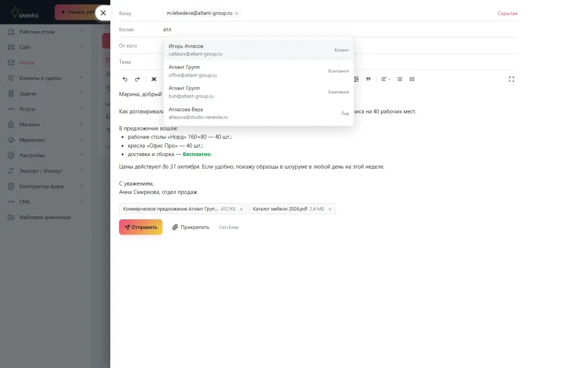This screenshot has height=368, width=588.
Task: Expand Конструктор форм submenu chevron
Action: (x=82, y=186)
